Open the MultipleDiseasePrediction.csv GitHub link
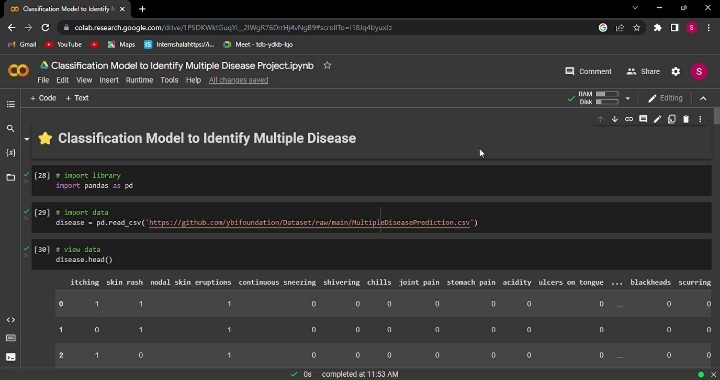 point(309,223)
